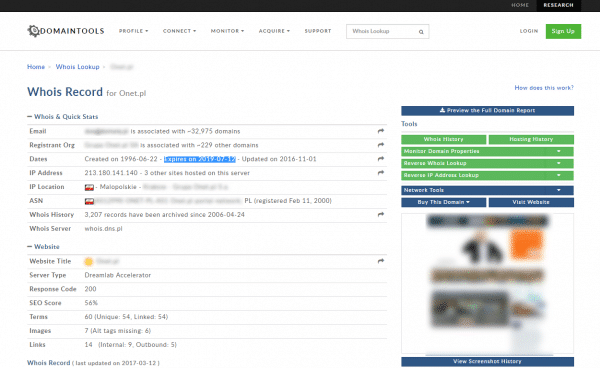Click the DomainTools gear logo
Screen dimensions: 600x368
click(33, 31)
